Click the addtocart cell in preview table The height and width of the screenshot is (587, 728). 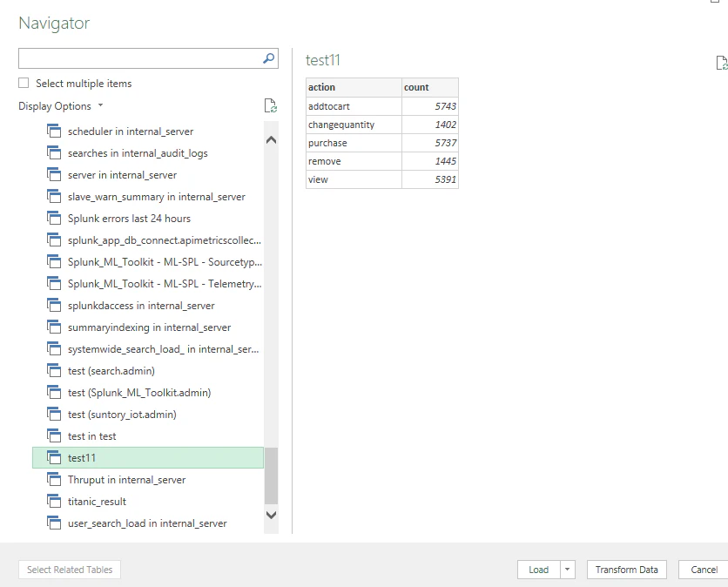coord(354,106)
